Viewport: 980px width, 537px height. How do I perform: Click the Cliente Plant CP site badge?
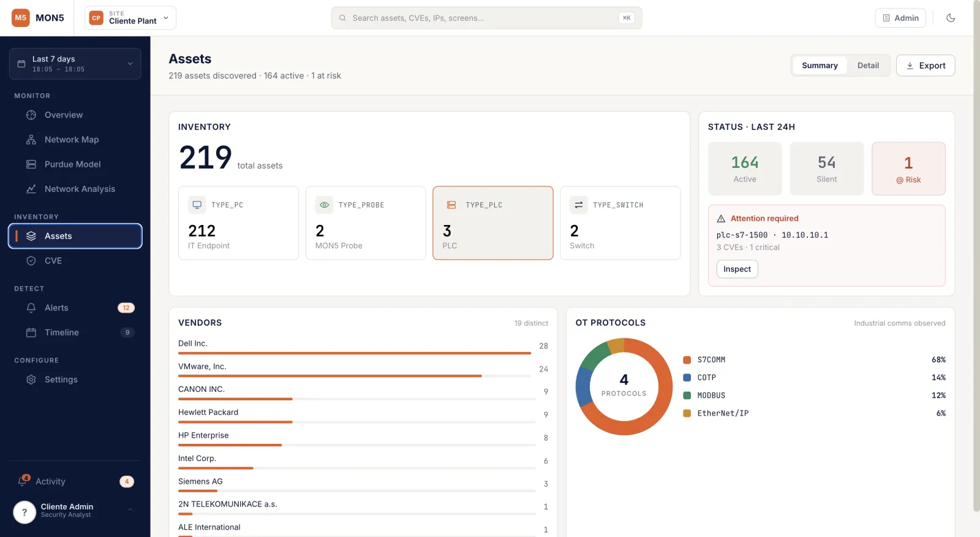click(96, 18)
